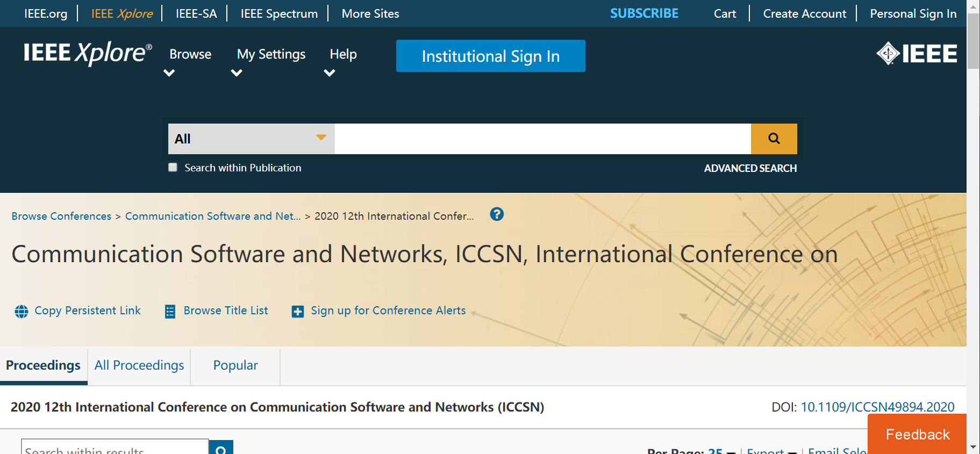Click Browse Conferences breadcrumb
Viewport: 980px width, 454px height.
pyautogui.click(x=61, y=216)
